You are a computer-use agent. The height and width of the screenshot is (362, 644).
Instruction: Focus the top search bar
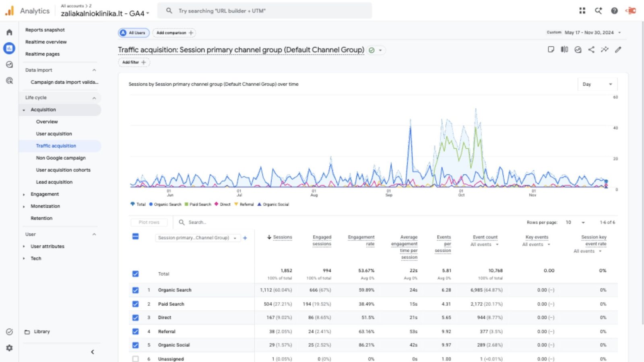pyautogui.click(x=265, y=11)
